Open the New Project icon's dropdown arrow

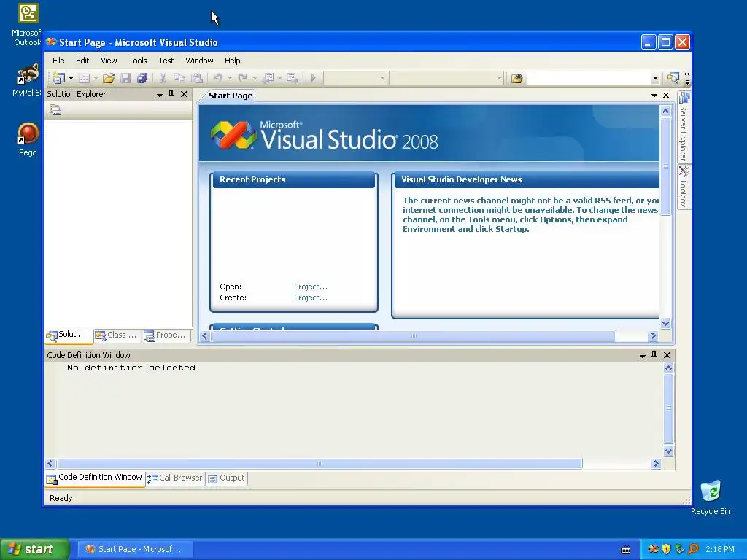coord(71,78)
